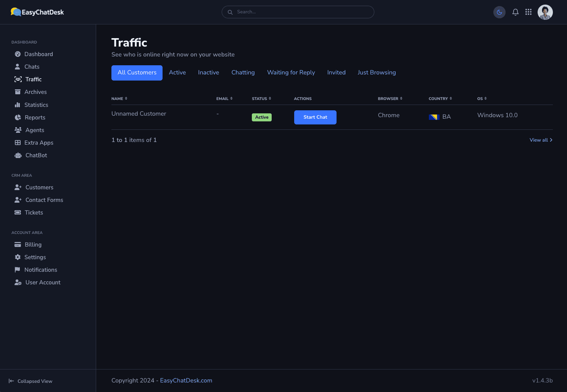
Task: Sort table by Name column
Action: [119, 98]
